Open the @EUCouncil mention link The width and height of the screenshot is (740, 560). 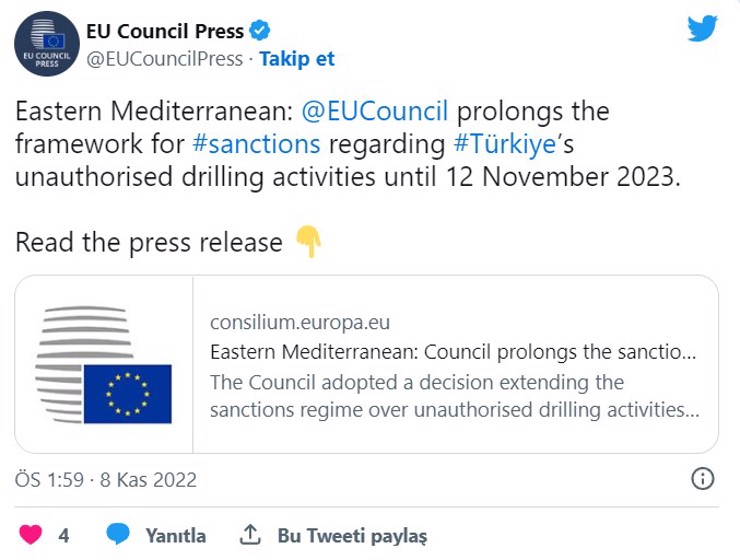pyautogui.click(x=375, y=111)
